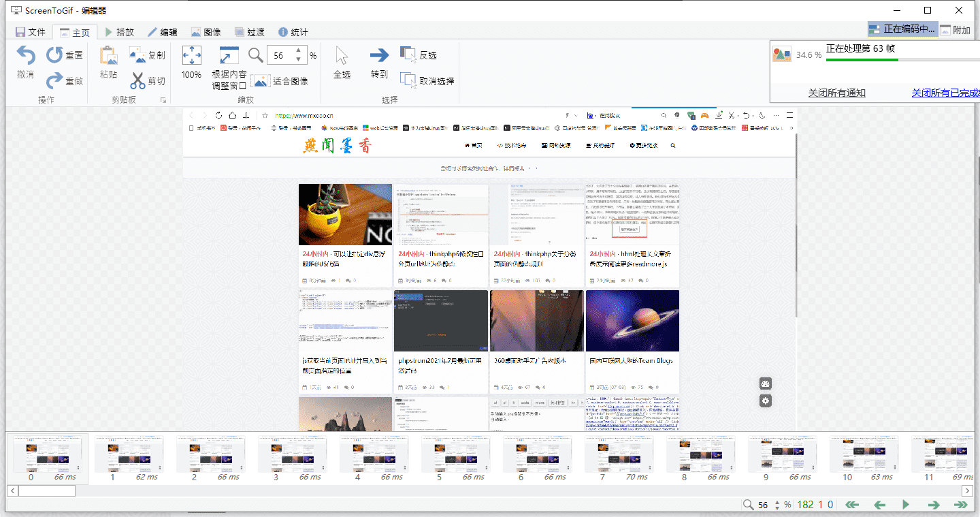Screen dimensions: 980x517
Task: Play the animation preview in status bar
Action: (905, 505)
